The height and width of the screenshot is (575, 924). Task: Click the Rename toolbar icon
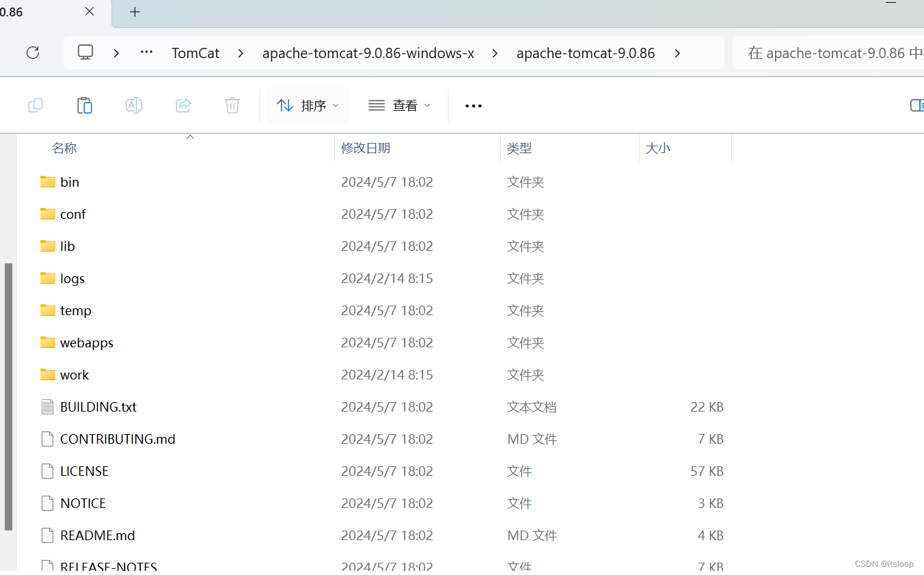point(134,105)
